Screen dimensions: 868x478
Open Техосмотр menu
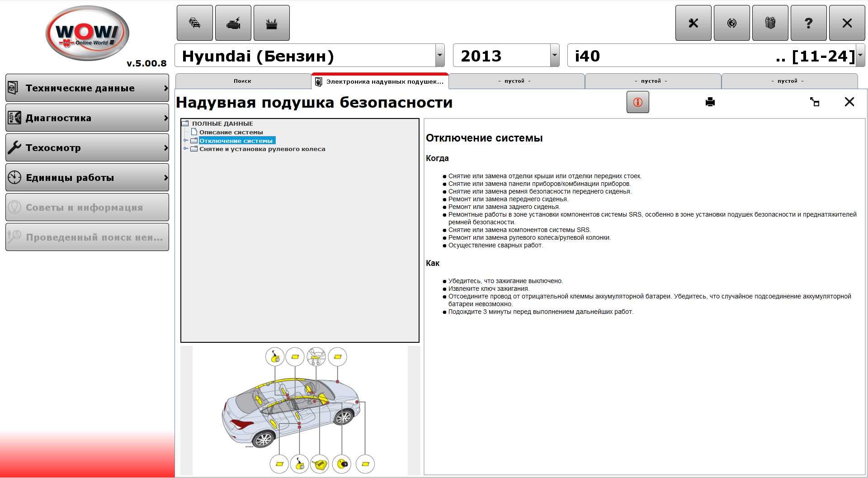[x=87, y=148]
